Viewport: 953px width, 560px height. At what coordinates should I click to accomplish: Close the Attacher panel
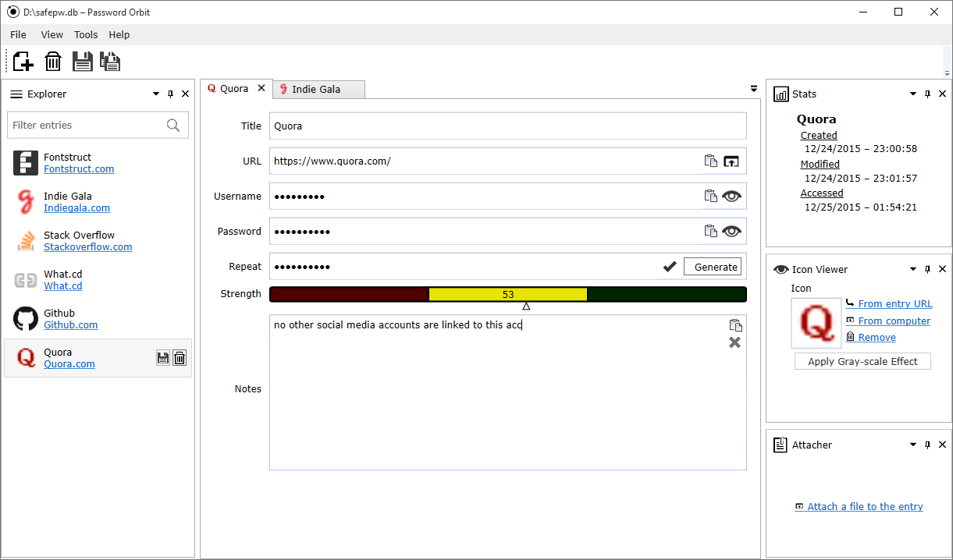(x=942, y=445)
